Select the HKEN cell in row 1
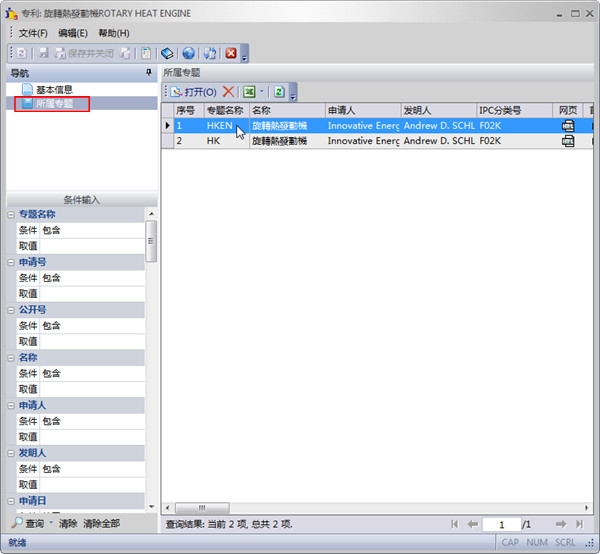600x554 pixels. tap(227, 126)
